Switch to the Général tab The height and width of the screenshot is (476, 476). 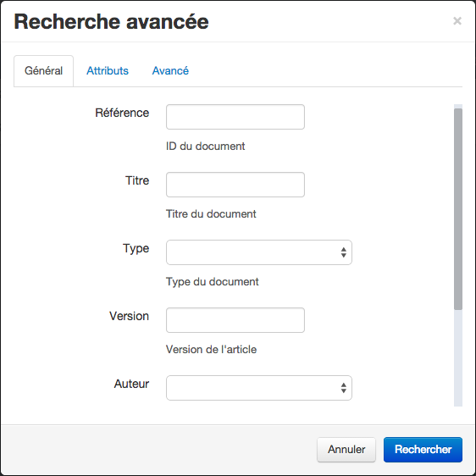43,71
